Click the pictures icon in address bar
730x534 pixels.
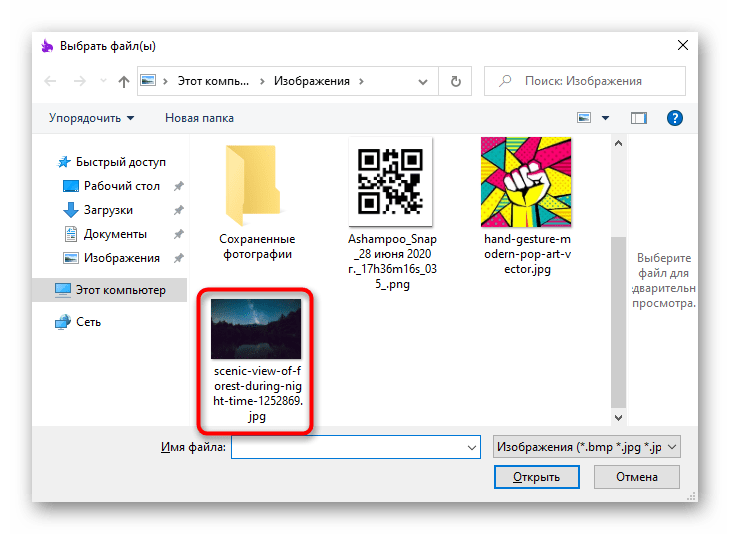148,81
